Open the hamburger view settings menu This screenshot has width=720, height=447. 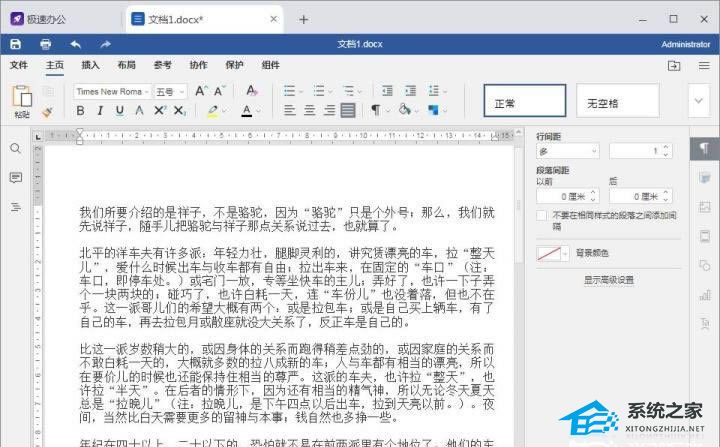point(704,66)
